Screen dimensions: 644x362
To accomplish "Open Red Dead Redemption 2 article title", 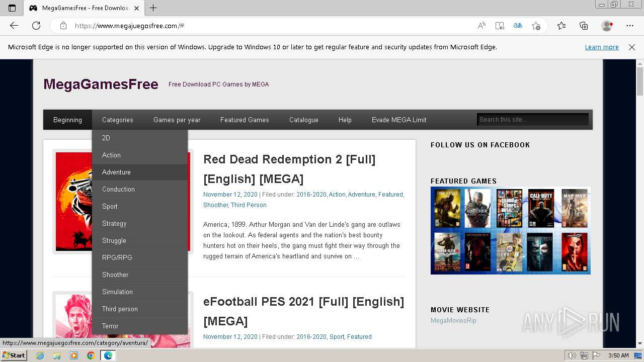I will point(289,169).
